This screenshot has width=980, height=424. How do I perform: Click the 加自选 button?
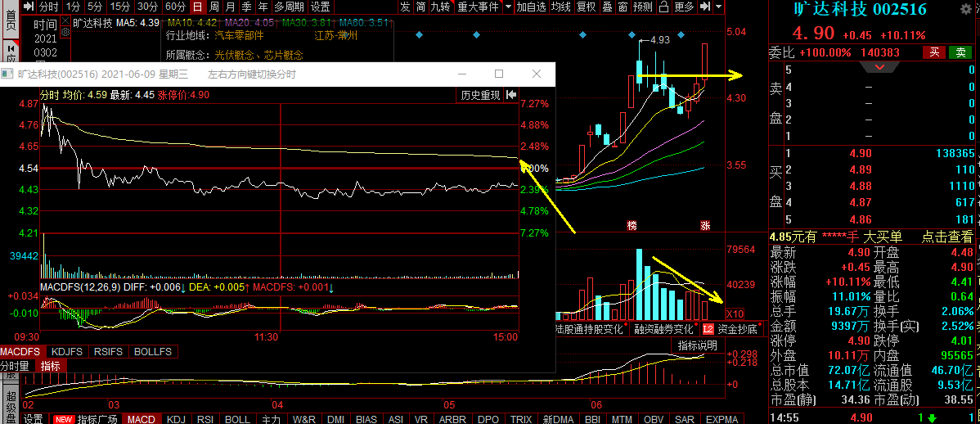point(531,7)
